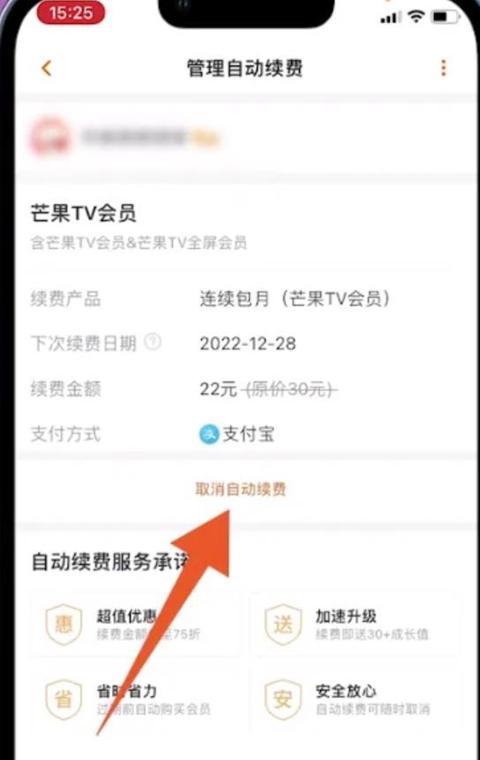Tap the back arrow icon
Viewport: 480px width, 760px height.
coord(47,68)
